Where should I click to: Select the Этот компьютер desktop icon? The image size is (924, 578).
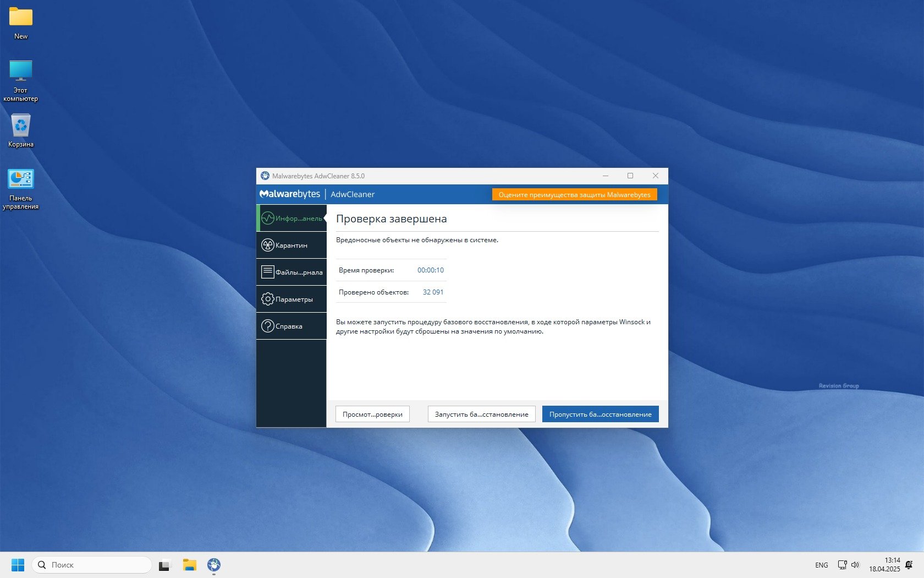click(21, 71)
